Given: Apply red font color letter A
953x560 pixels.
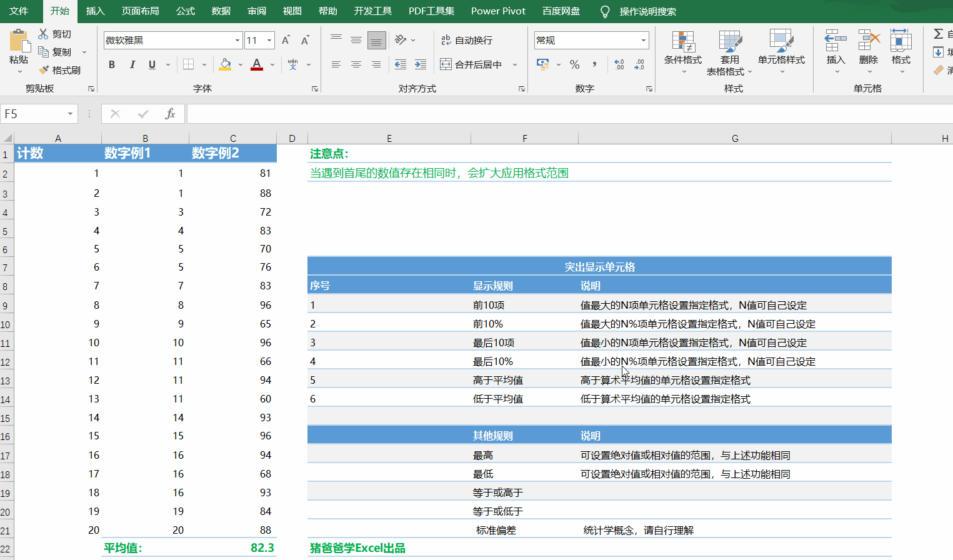Looking at the screenshot, I should pyautogui.click(x=257, y=64).
